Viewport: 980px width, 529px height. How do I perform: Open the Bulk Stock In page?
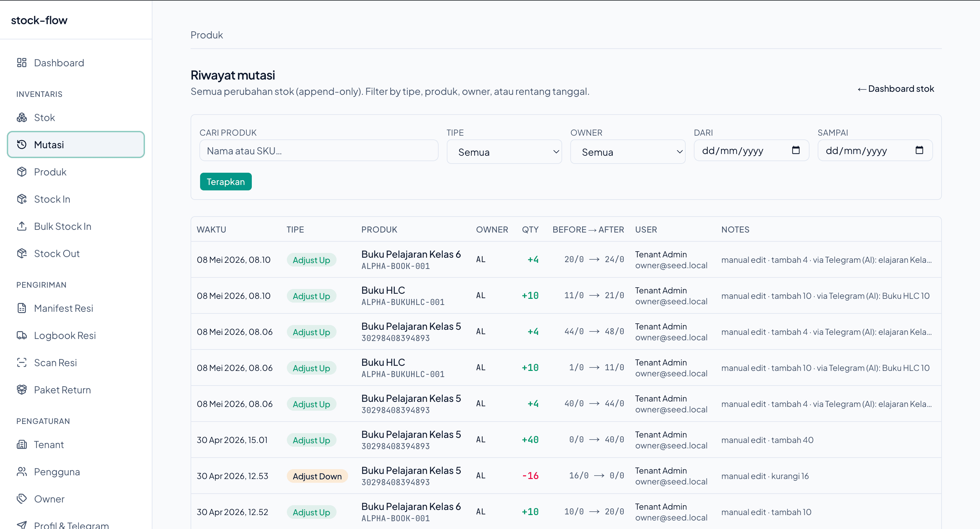click(76, 226)
